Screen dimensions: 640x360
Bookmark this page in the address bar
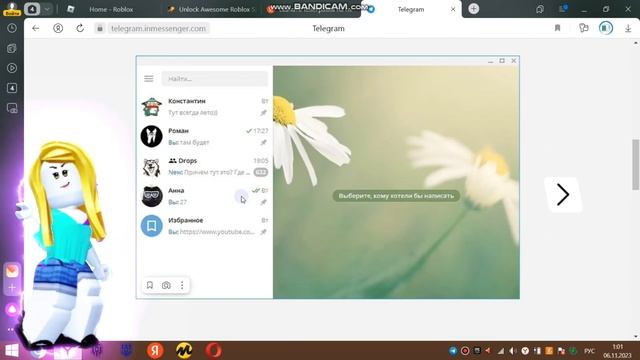[557, 28]
